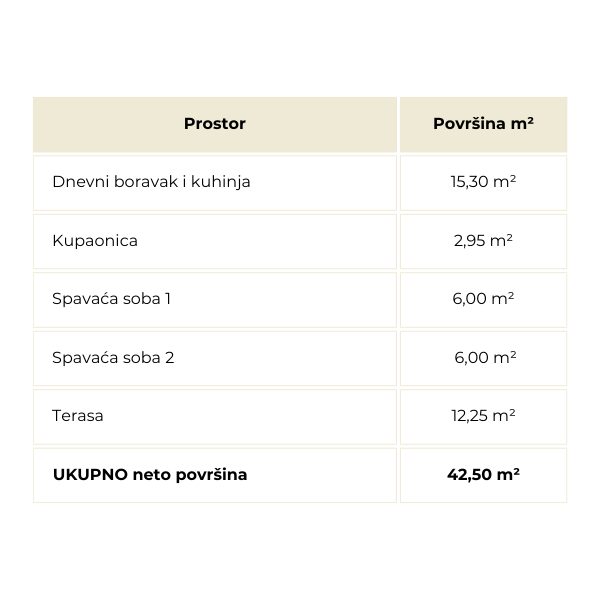Select the 12,25 m² value cell
The height and width of the screenshot is (600, 600).
(x=483, y=417)
